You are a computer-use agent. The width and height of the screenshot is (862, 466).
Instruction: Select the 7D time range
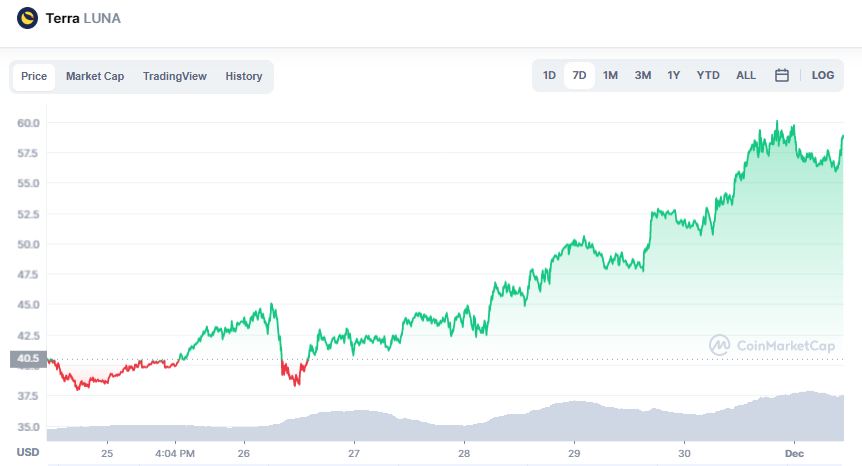[x=579, y=75]
